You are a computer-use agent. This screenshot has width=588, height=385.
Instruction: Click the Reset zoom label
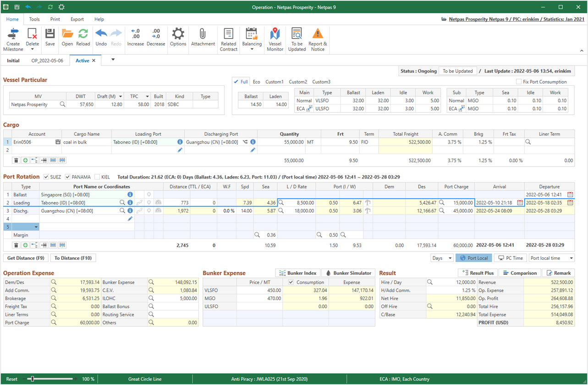[x=12, y=379]
